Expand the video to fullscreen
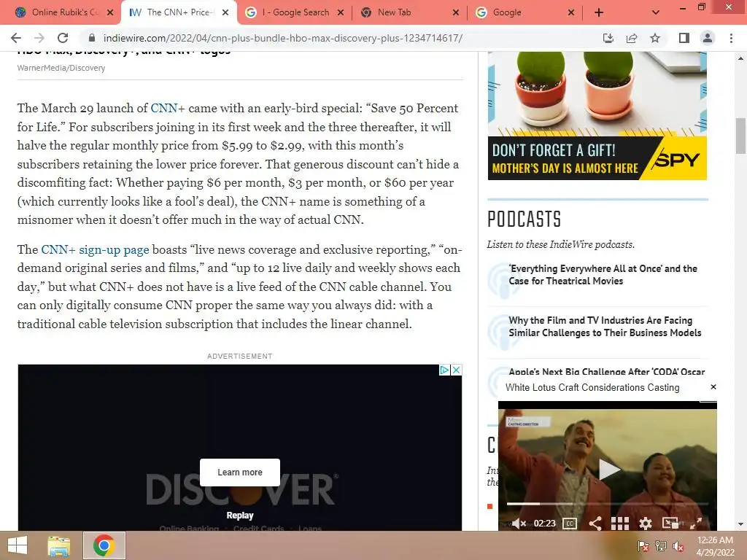Screen dimensions: 747x560 pos(695,523)
